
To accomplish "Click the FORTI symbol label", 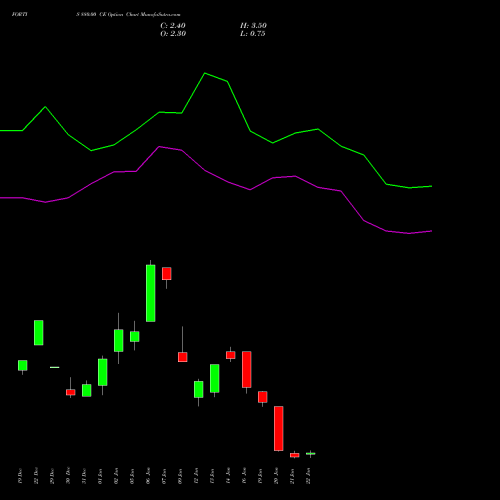I will 19,14.
